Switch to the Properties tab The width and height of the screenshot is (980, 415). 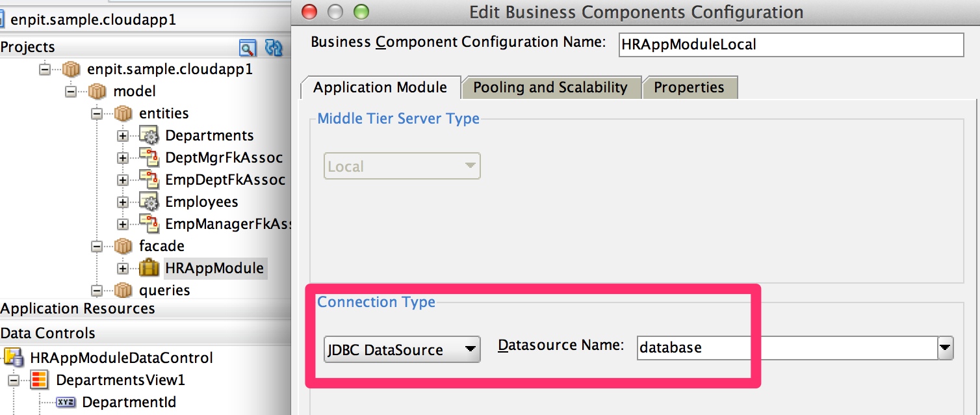click(689, 88)
